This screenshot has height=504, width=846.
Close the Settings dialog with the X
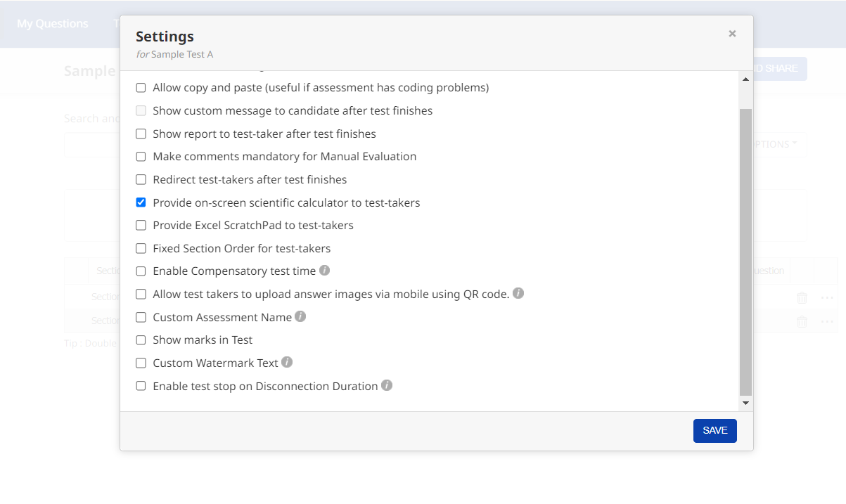tap(732, 33)
